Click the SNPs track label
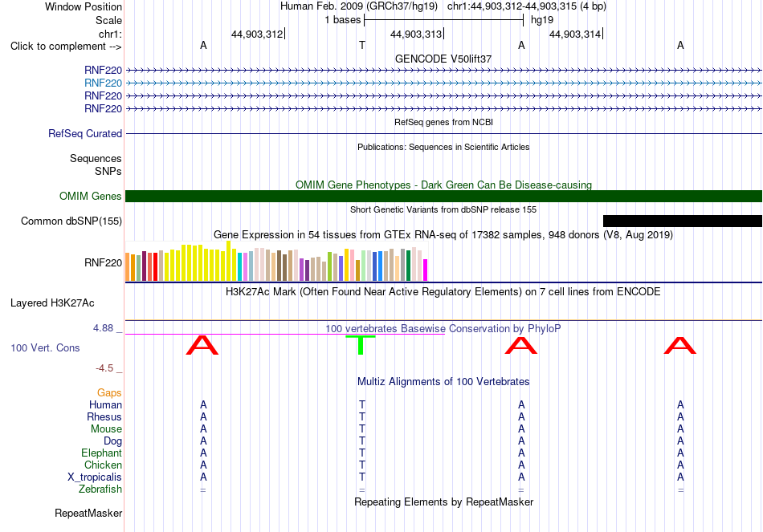763x532 pixels. 108,171
